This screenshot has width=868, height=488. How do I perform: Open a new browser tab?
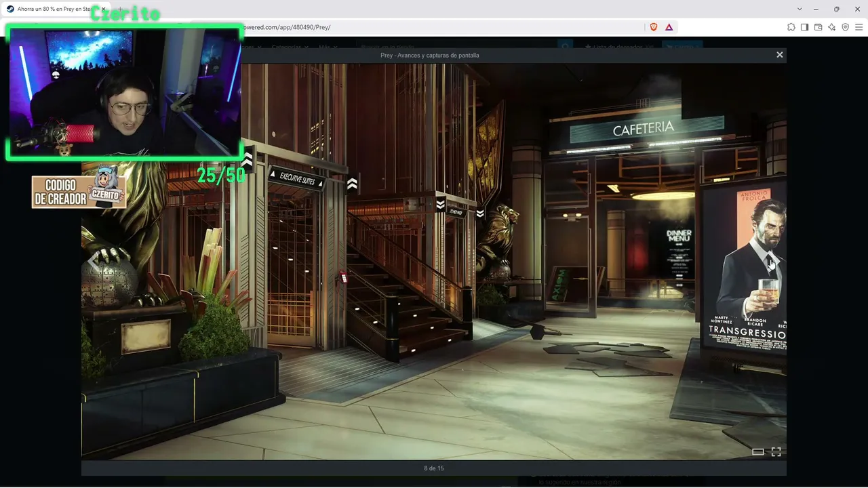click(120, 9)
